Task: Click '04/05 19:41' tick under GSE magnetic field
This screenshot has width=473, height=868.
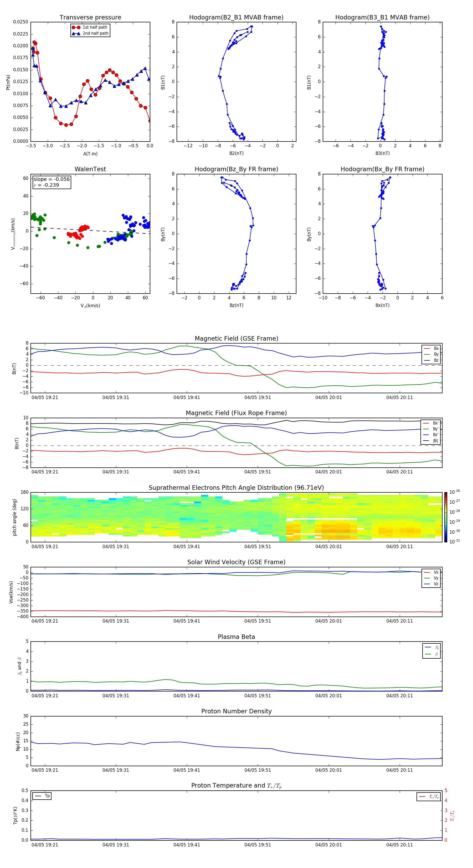Action: [187, 398]
